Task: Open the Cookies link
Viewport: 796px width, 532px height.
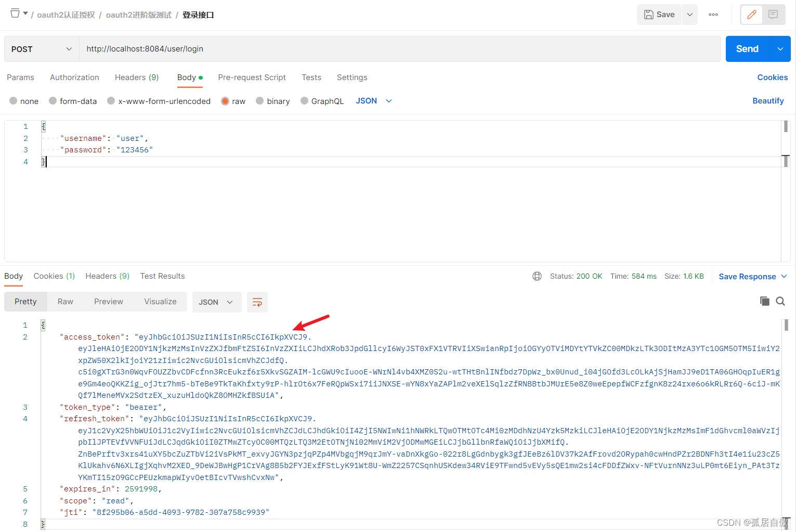Action: 772,77
